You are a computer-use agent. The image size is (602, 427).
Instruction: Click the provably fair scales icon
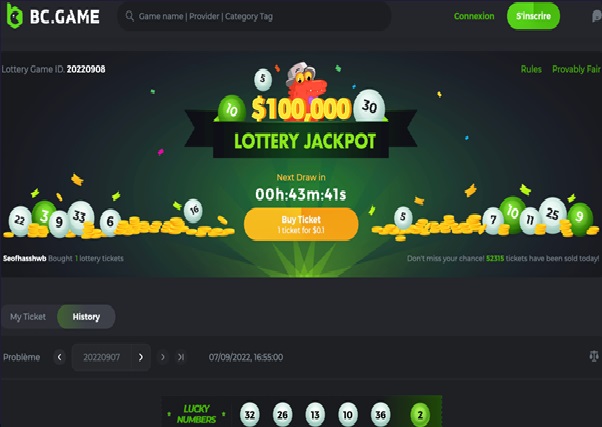click(x=594, y=357)
